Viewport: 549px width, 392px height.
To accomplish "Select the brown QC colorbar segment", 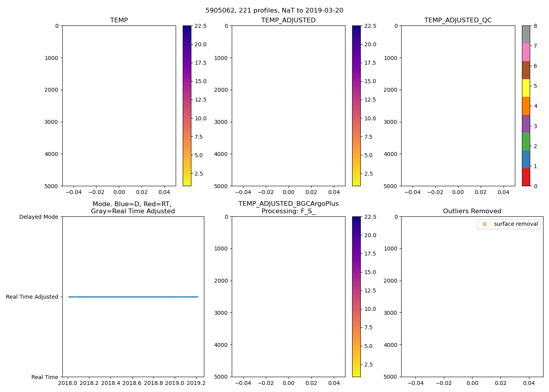I will click(526, 70).
